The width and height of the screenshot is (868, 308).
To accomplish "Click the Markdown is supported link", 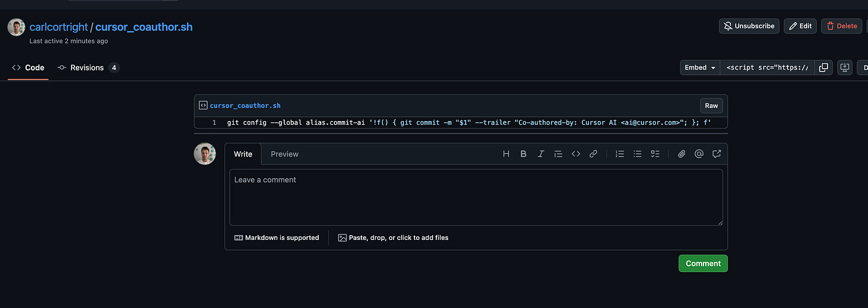I will (x=277, y=238).
